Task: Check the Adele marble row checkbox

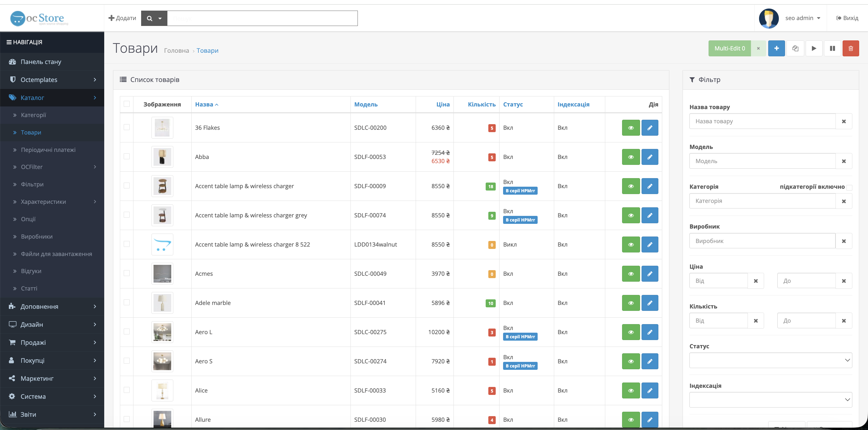Action: click(127, 302)
